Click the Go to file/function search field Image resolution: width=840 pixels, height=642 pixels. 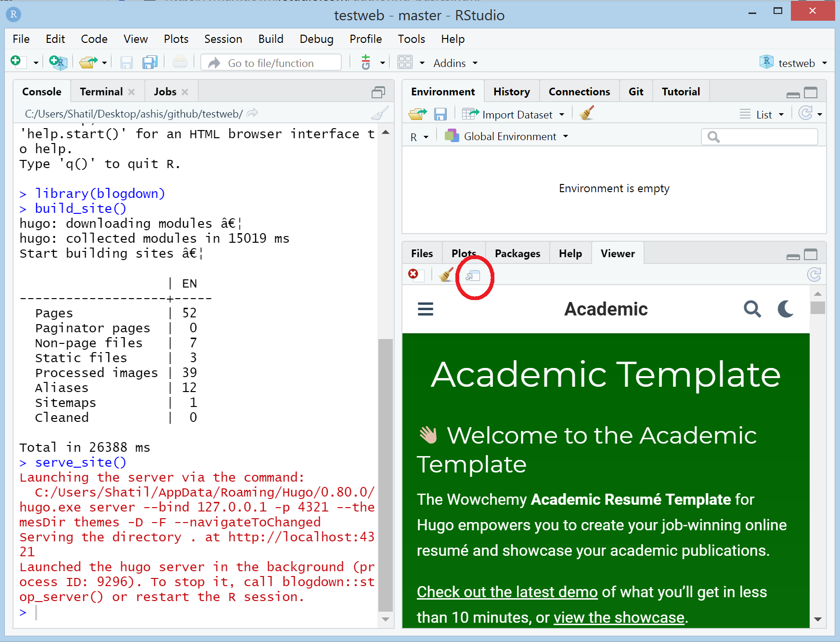(x=271, y=63)
